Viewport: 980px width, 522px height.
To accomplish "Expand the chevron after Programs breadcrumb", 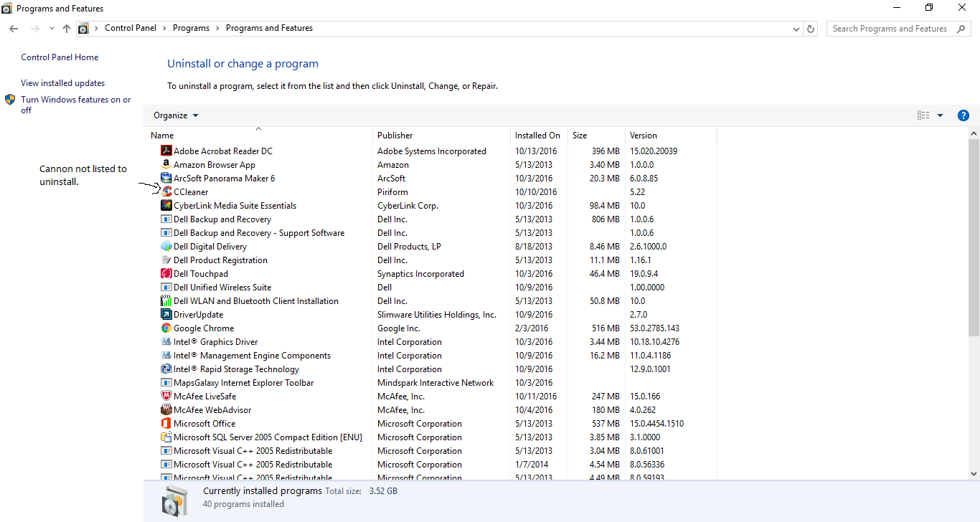I will tap(217, 29).
